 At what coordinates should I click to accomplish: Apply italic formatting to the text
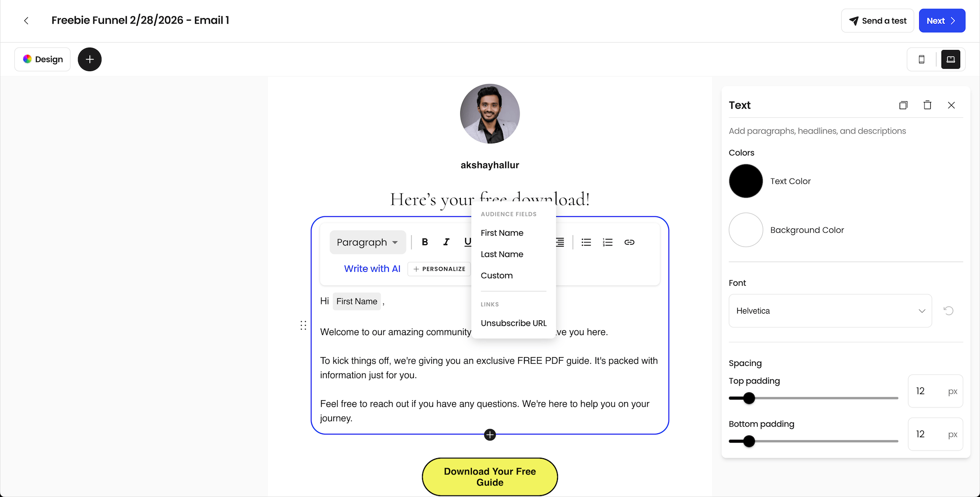pos(445,242)
